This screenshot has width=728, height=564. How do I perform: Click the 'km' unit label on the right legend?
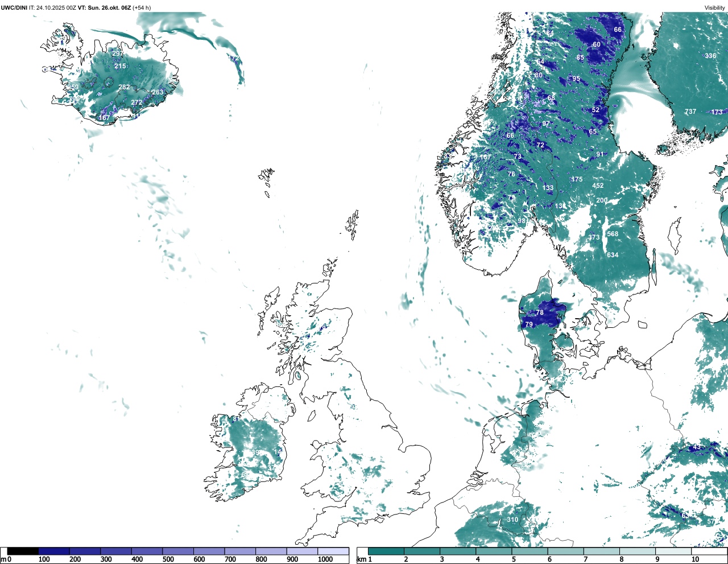[x=361, y=559]
